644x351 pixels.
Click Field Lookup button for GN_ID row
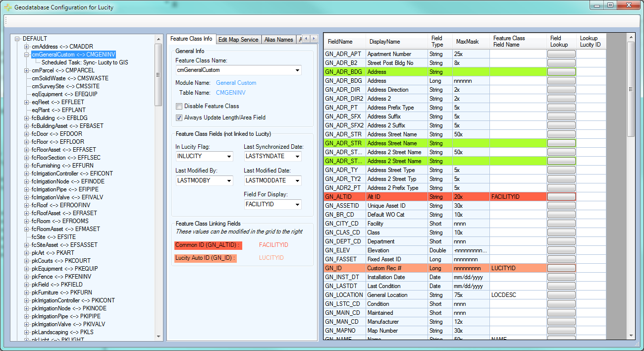(561, 268)
